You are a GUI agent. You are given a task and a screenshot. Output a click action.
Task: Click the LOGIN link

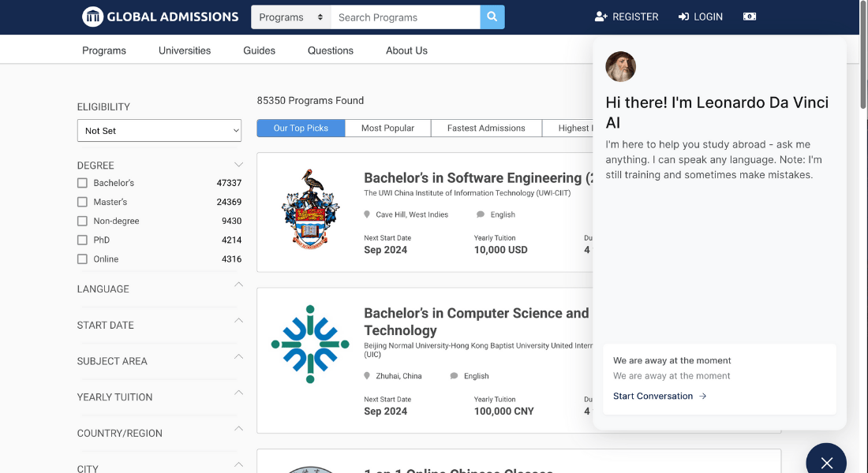[700, 17]
